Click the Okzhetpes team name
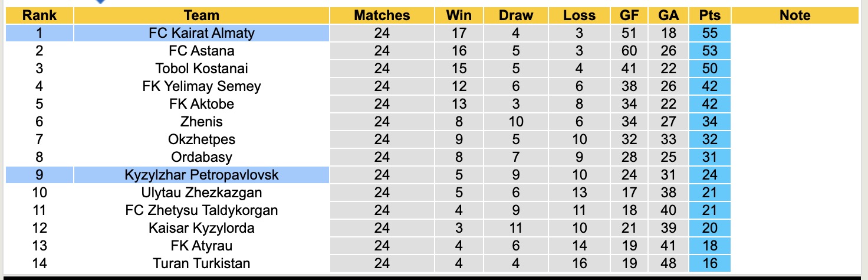868x280 pixels. pyautogui.click(x=201, y=139)
